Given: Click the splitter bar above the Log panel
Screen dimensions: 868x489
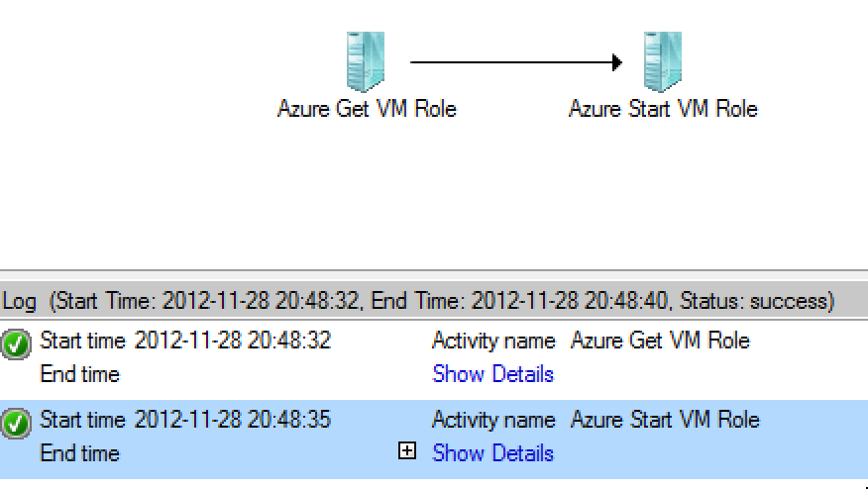Looking at the screenshot, I should (x=434, y=275).
